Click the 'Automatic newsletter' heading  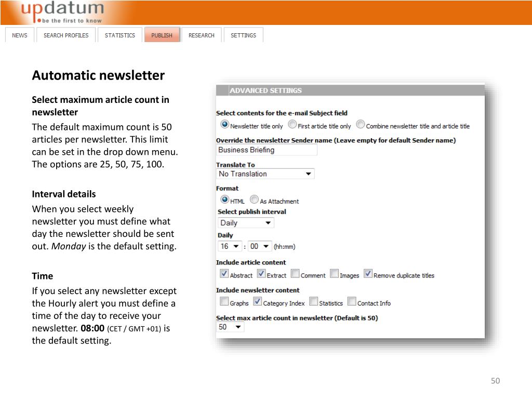98,75
